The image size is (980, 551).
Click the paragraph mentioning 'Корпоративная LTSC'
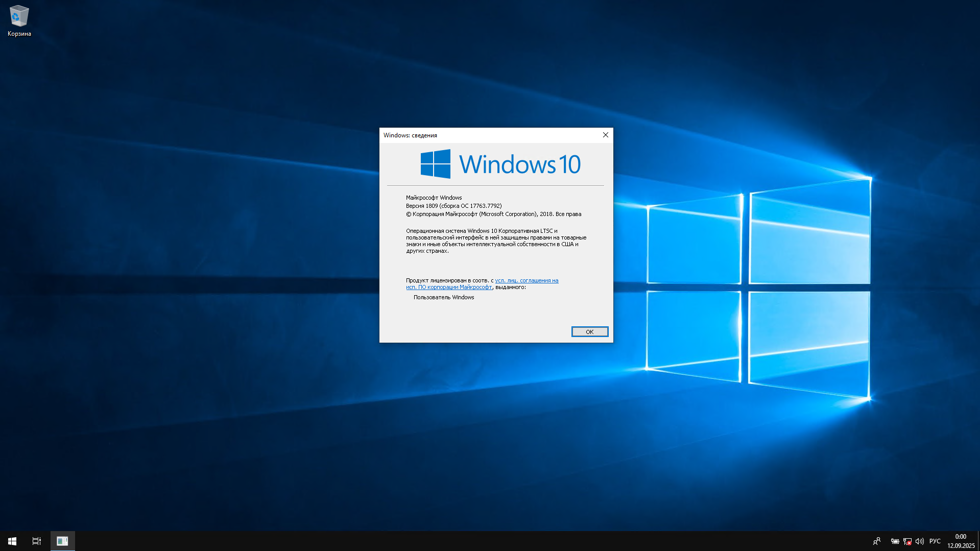tap(496, 241)
